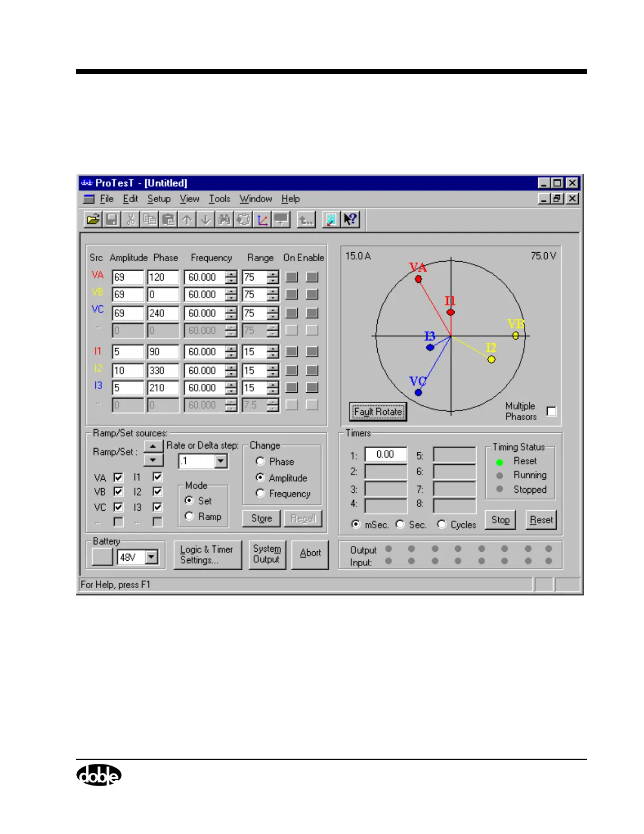Open the File menu

pyautogui.click(x=107, y=199)
